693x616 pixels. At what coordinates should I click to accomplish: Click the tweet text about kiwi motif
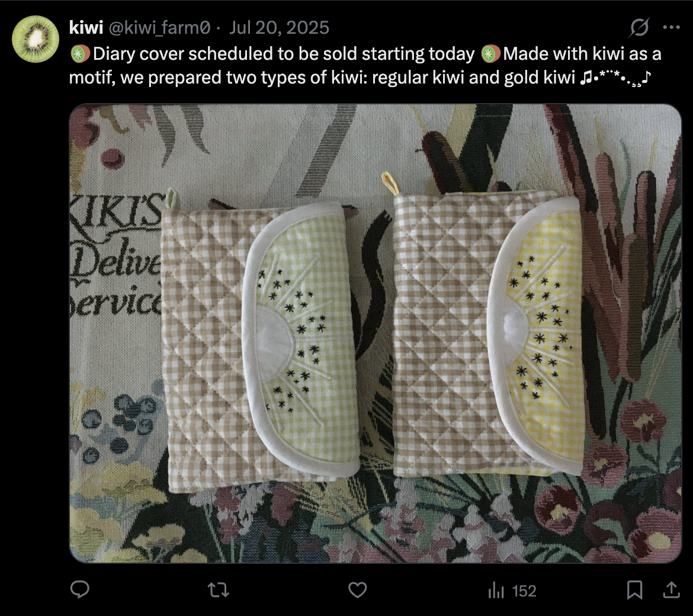pyautogui.click(x=365, y=65)
